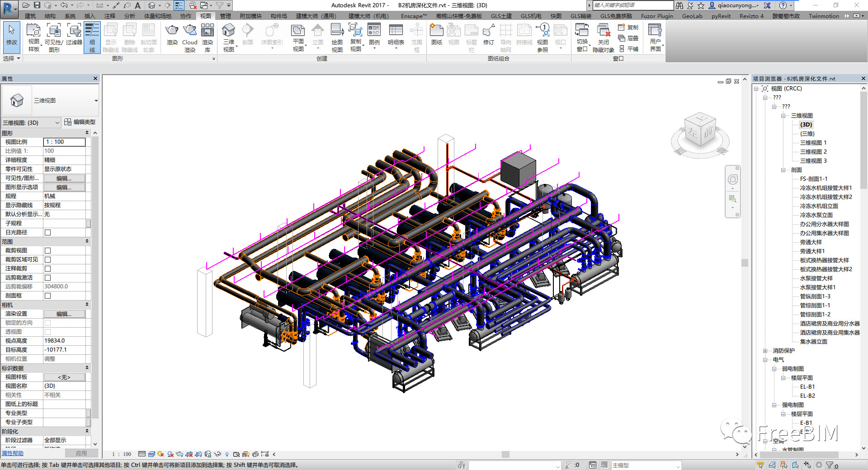The height and width of the screenshot is (470, 868).
Task: Click the 三维视图 3D view ribbon icon
Action: 229,36
